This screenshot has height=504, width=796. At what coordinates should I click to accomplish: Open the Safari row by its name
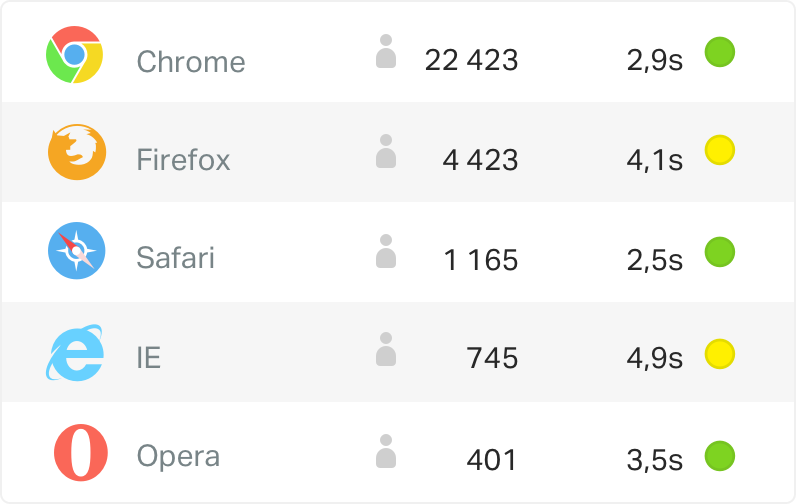coord(175,257)
